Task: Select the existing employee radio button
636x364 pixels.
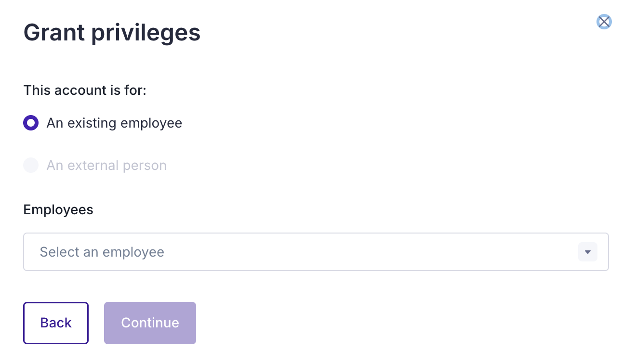Action: [31, 123]
